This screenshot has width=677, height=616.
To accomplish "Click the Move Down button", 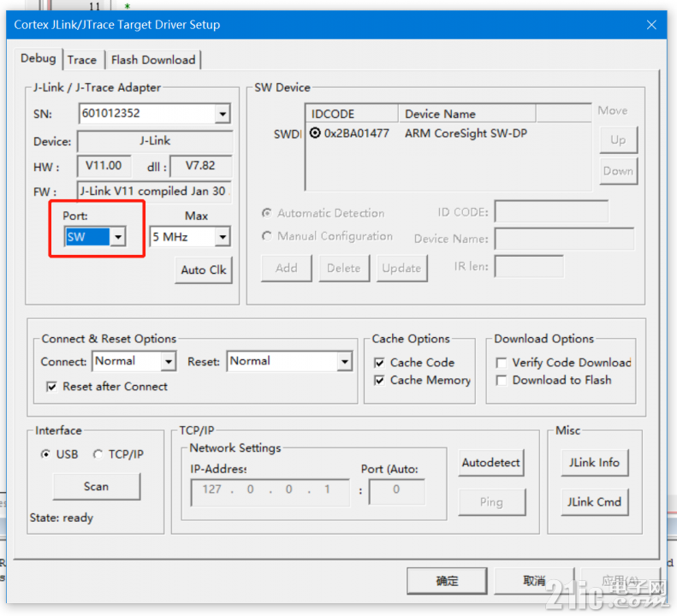I will tap(618, 171).
